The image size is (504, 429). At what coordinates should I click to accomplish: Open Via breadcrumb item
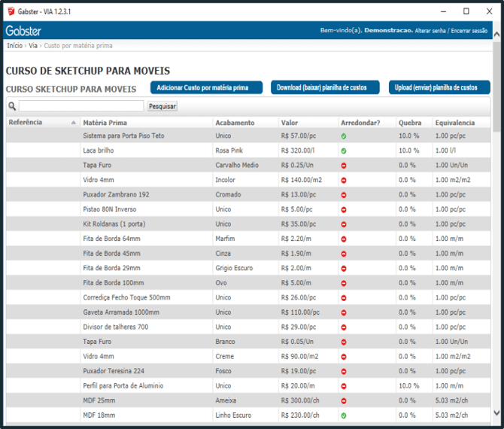point(32,46)
